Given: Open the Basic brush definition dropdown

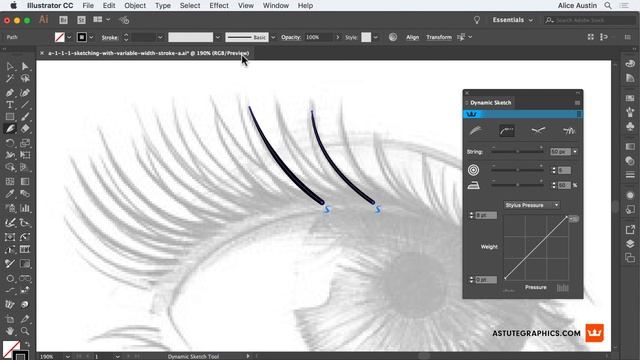Looking at the screenshot, I should tap(273, 37).
